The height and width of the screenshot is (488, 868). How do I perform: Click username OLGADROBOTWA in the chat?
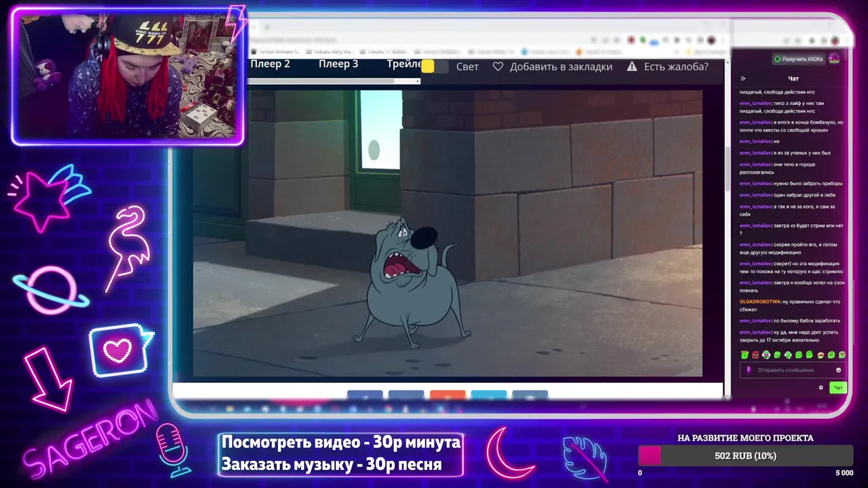coord(759,302)
